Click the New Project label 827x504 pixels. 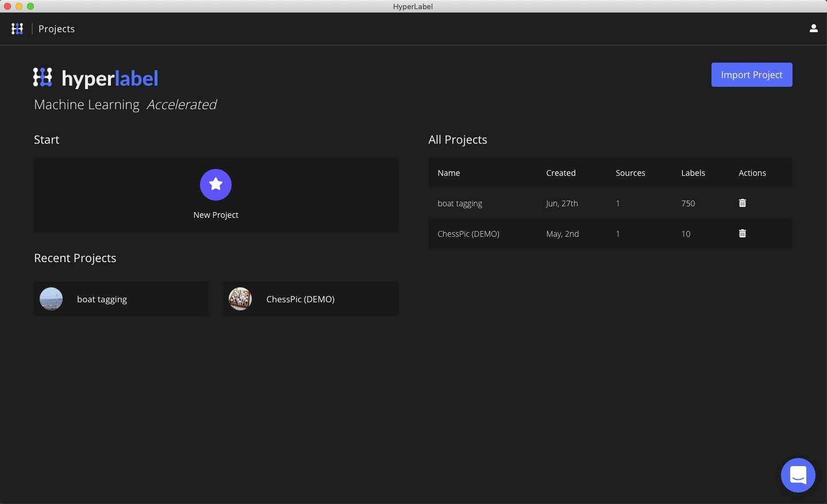tap(216, 215)
